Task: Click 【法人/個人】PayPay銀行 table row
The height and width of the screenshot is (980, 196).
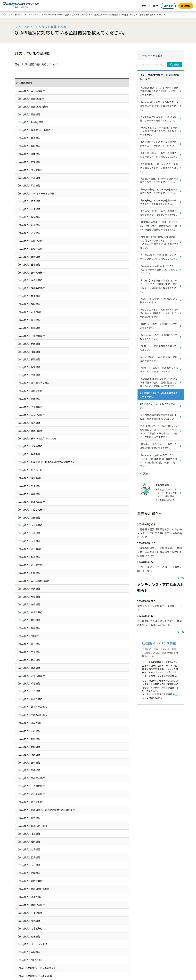Action: coord(72,122)
